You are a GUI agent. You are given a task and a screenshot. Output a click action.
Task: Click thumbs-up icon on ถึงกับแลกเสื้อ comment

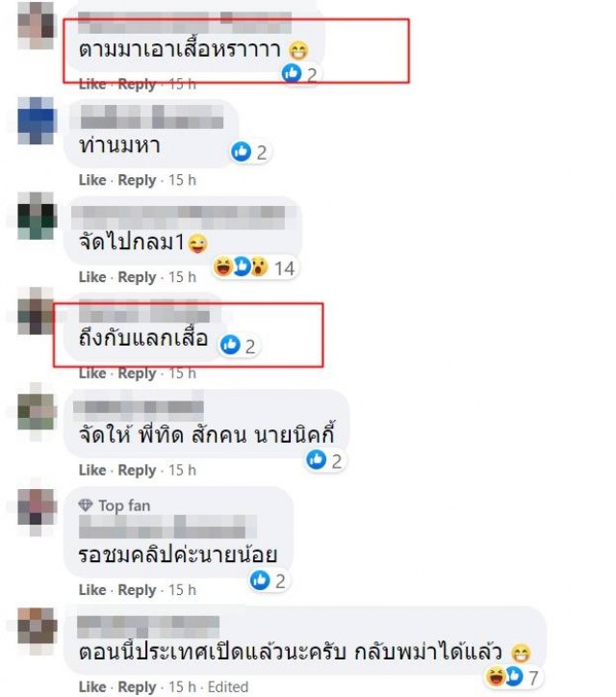pyautogui.click(x=230, y=345)
